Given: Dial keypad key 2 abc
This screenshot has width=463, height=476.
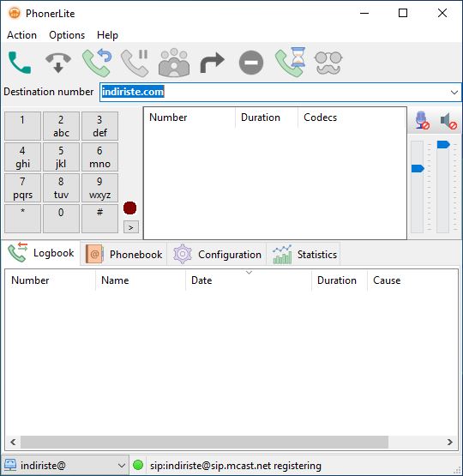Looking at the screenshot, I should [x=61, y=126].
